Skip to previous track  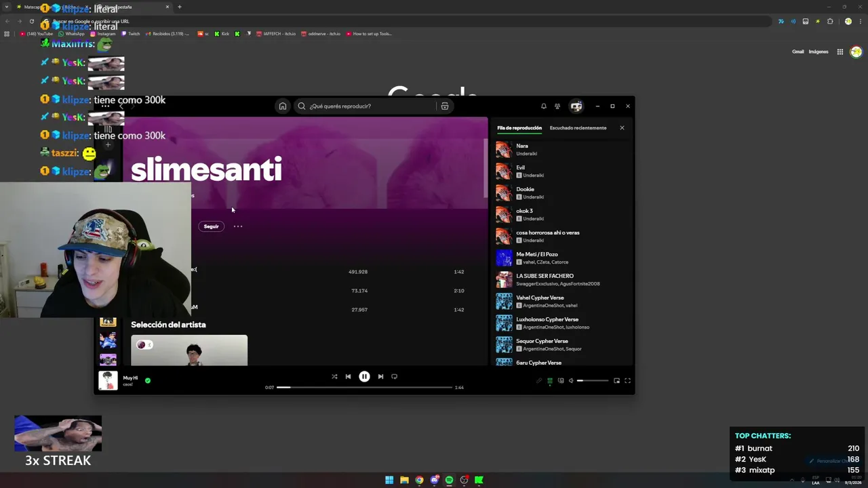[348, 376]
